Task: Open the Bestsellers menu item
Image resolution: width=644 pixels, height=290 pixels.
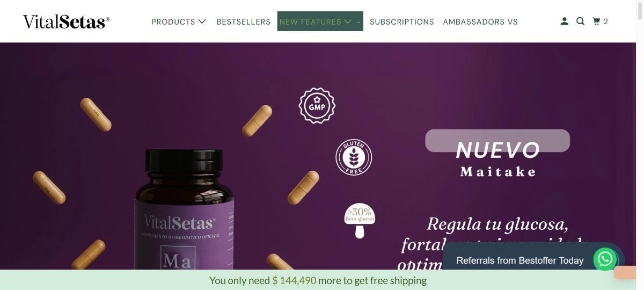Action: coord(244,21)
